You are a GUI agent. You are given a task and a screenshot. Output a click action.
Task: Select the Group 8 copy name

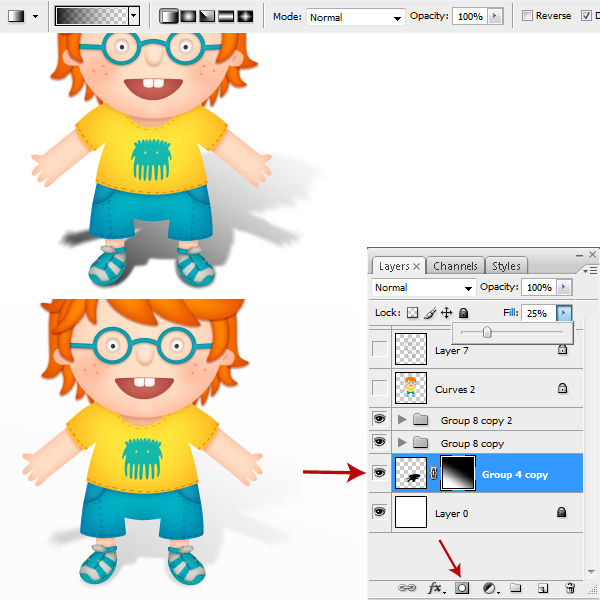tap(472, 444)
